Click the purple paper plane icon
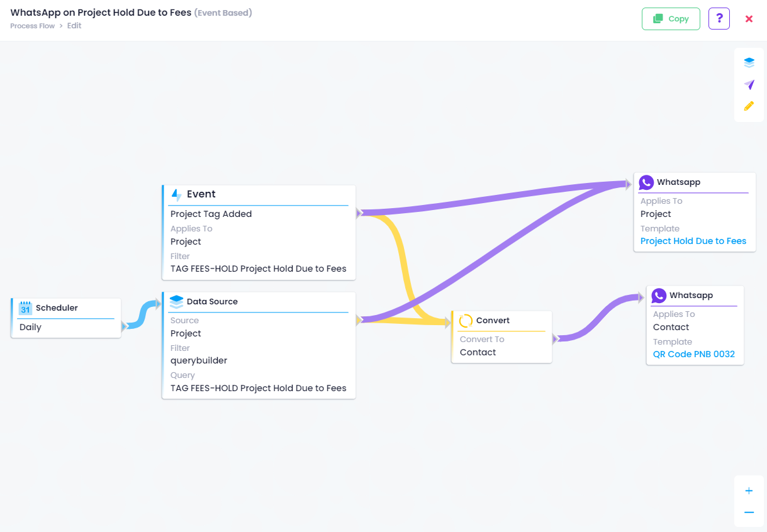The height and width of the screenshot is (532, 767). point(749,84)
